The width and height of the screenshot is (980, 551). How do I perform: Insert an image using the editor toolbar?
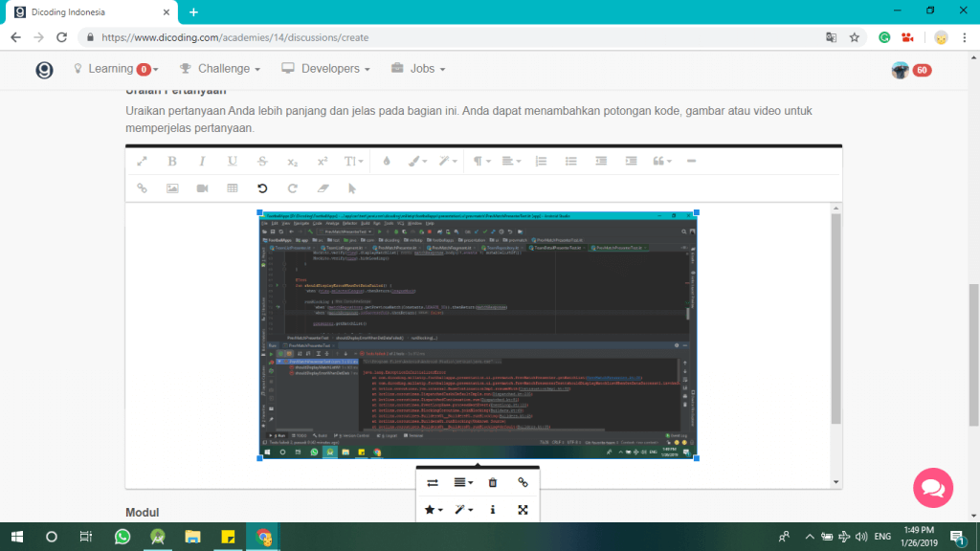[173, 187]
